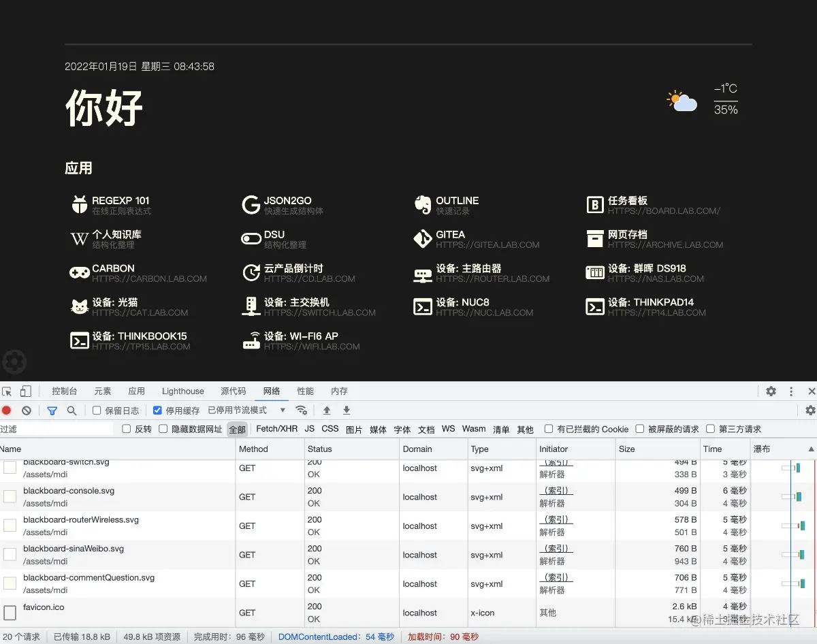The height and width of the screenshot is (644, 817).
Task: Toggle the device emulation toolbar
Action: 25,391
